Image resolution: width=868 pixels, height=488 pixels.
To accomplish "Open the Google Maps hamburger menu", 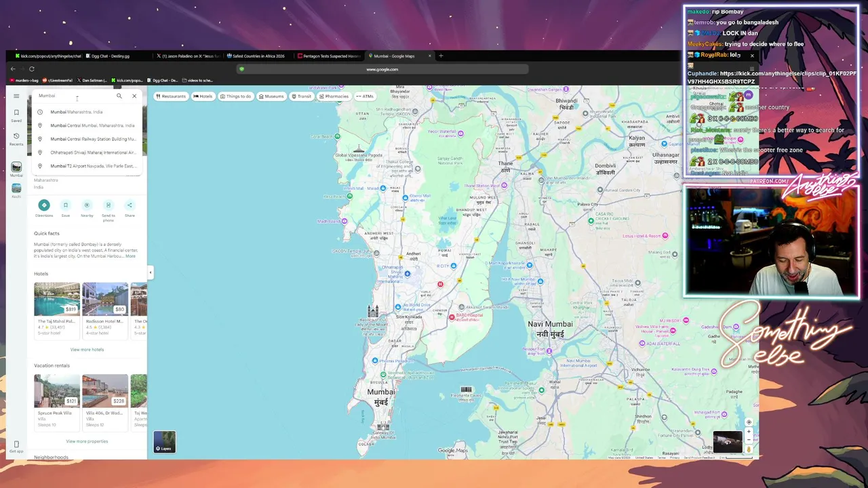I will (16, 96).
